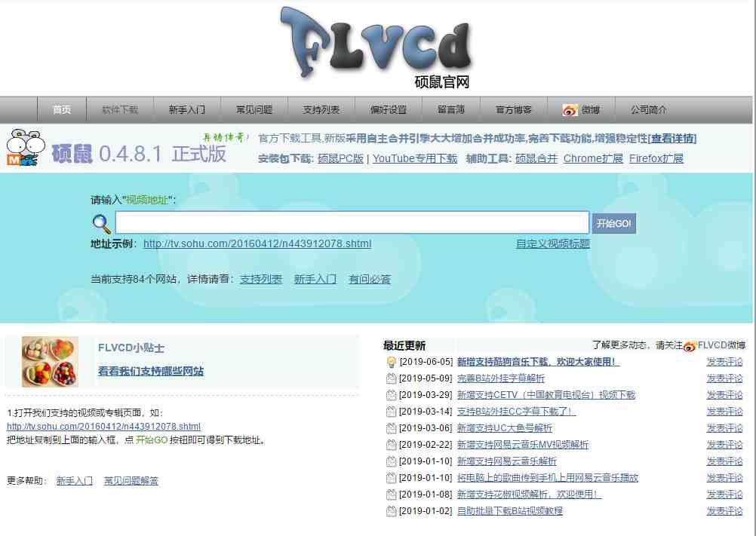Open the Chrome扩展 link
756x536 pixels.
pyautogui.click(x=593, y=158)
